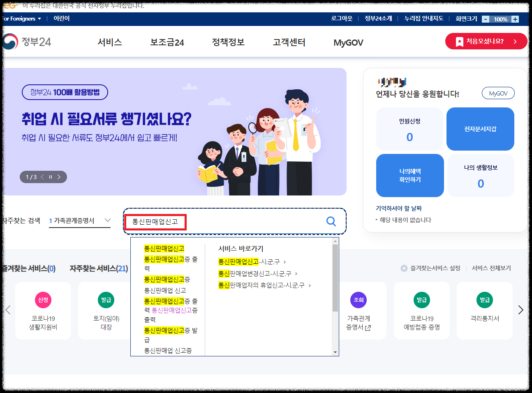The image size is (532, 393).
Task: Go to previous banner slide
Action: [x=42, y=177]
